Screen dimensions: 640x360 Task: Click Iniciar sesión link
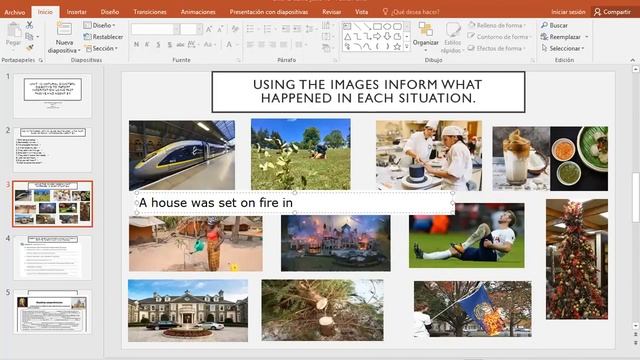[x=568, y=12]
